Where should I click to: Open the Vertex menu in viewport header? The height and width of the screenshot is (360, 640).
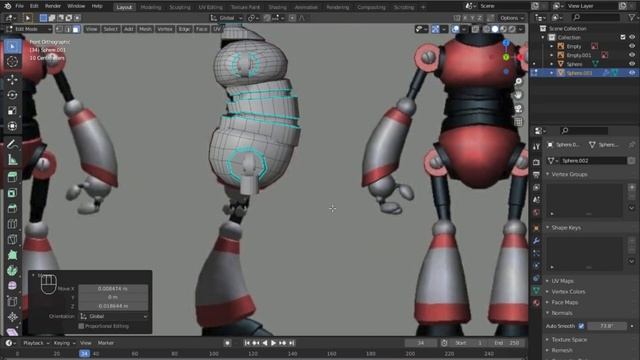point(165,29)
